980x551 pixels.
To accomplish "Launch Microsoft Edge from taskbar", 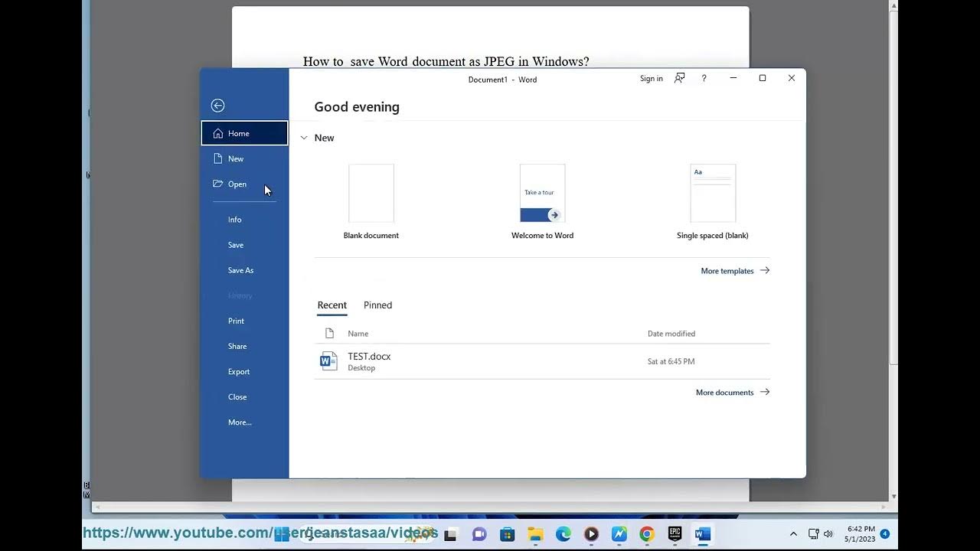I will coord(563,534).
